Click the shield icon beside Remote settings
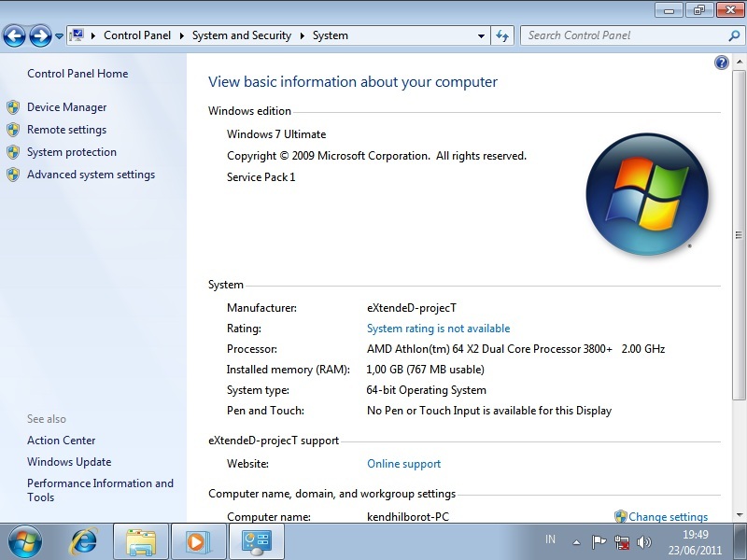This screenshot has height=560, width=747. (x=13, y=130)
